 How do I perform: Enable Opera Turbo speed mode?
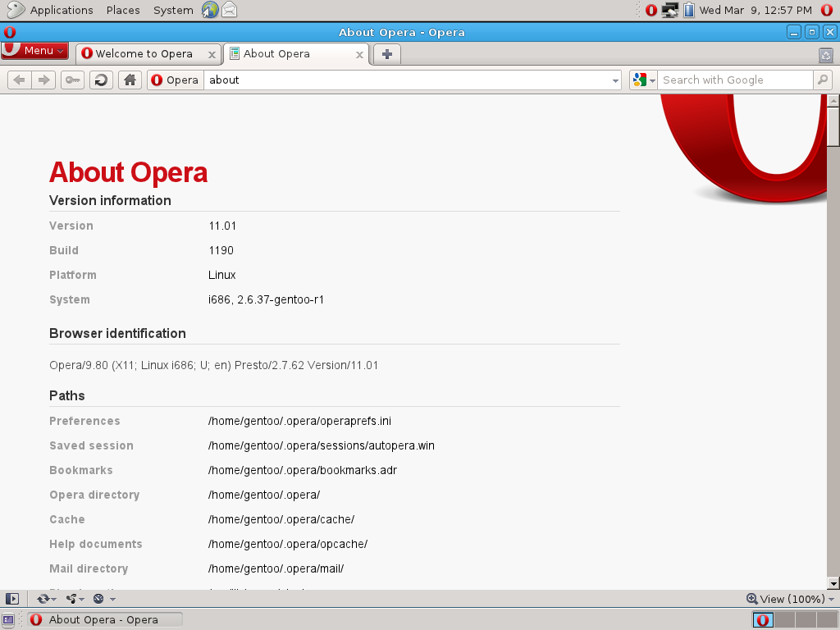pos(98,599)
